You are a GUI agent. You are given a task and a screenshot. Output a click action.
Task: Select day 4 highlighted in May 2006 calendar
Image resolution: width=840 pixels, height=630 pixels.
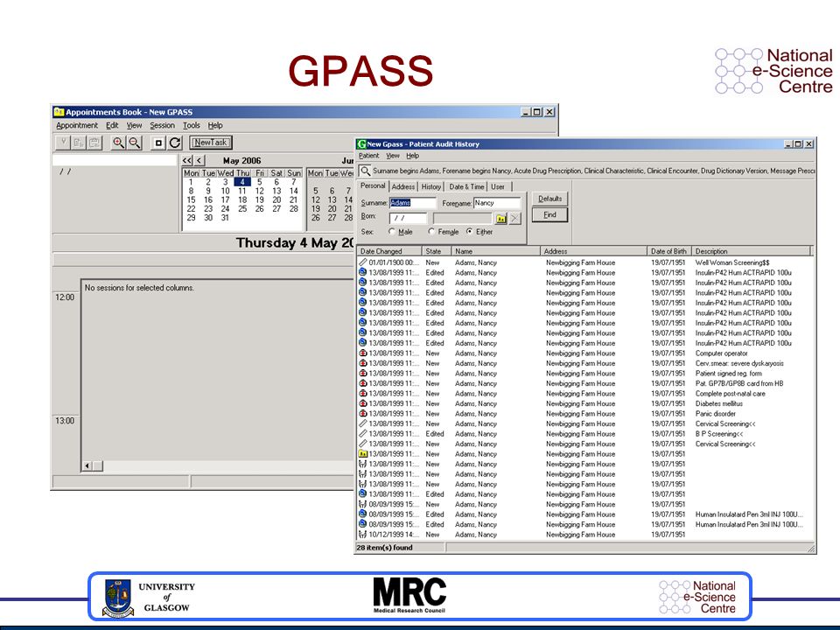[x=242, y=182]
